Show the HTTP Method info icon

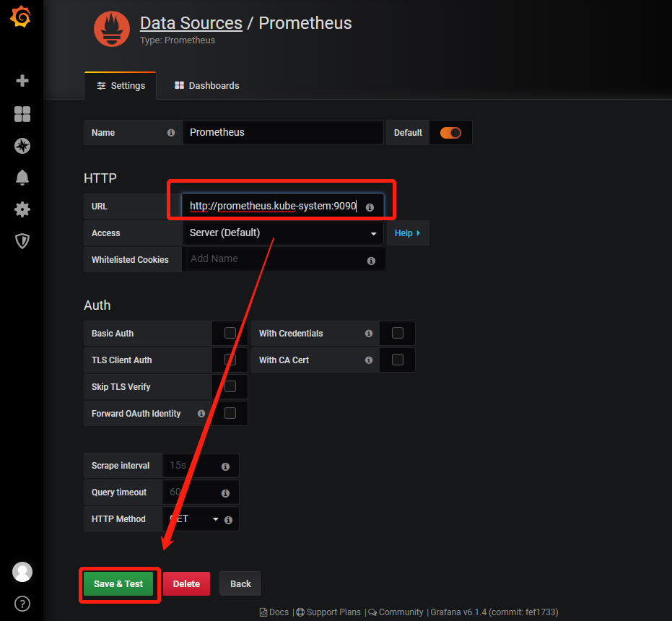pos(228,520)
